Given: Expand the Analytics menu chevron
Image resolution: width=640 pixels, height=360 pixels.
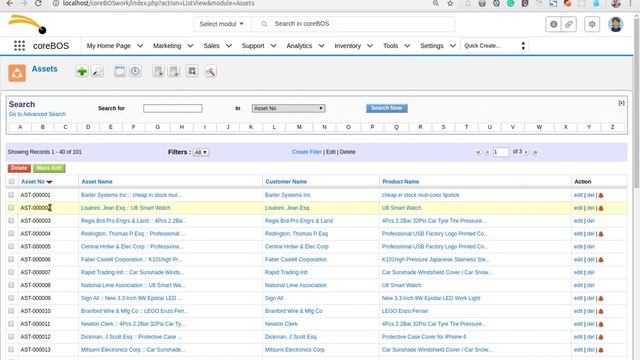Looking at the screenshot, I should coord(321,46).
